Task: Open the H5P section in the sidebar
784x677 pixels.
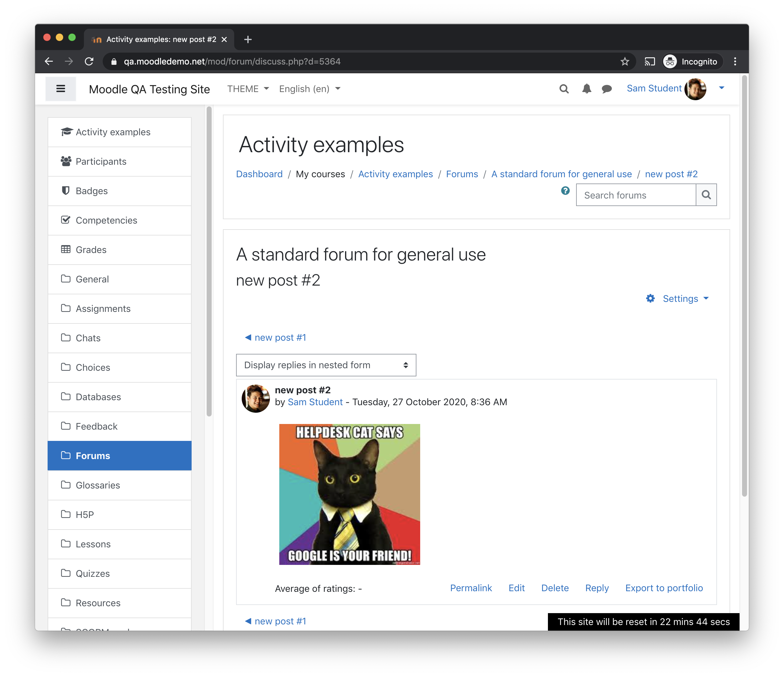Action: 120,515
